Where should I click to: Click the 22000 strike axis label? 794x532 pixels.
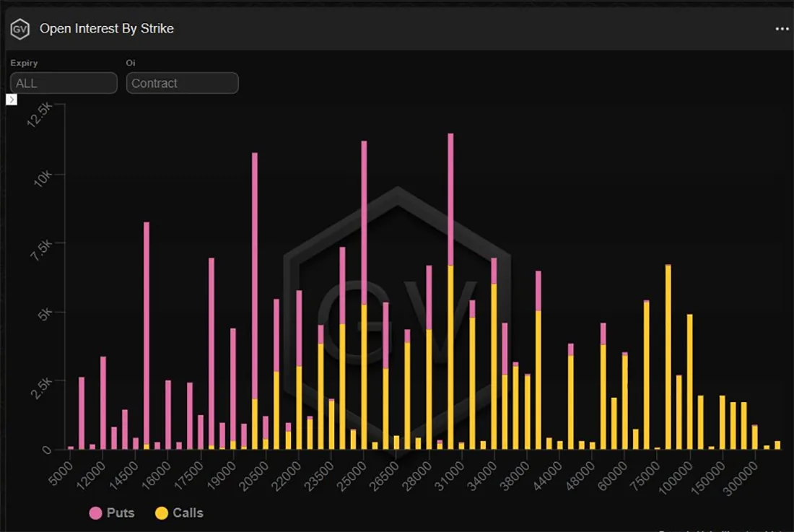287,476
